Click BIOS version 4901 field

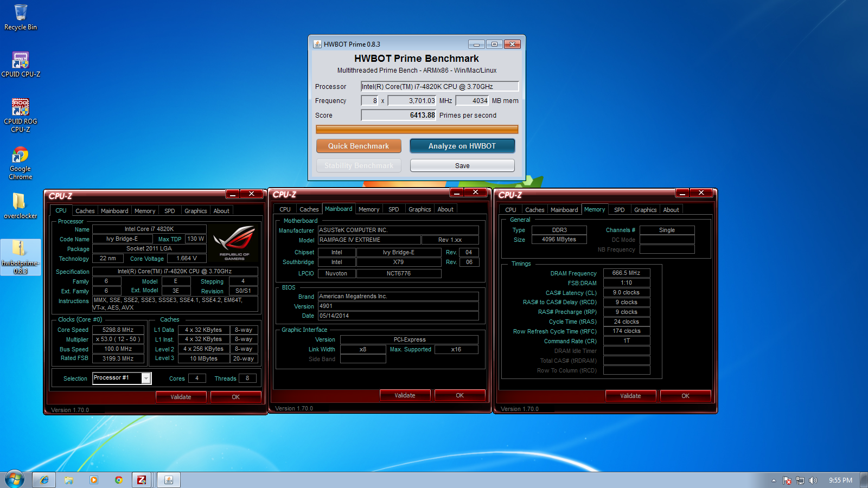(x=398, y=306)
